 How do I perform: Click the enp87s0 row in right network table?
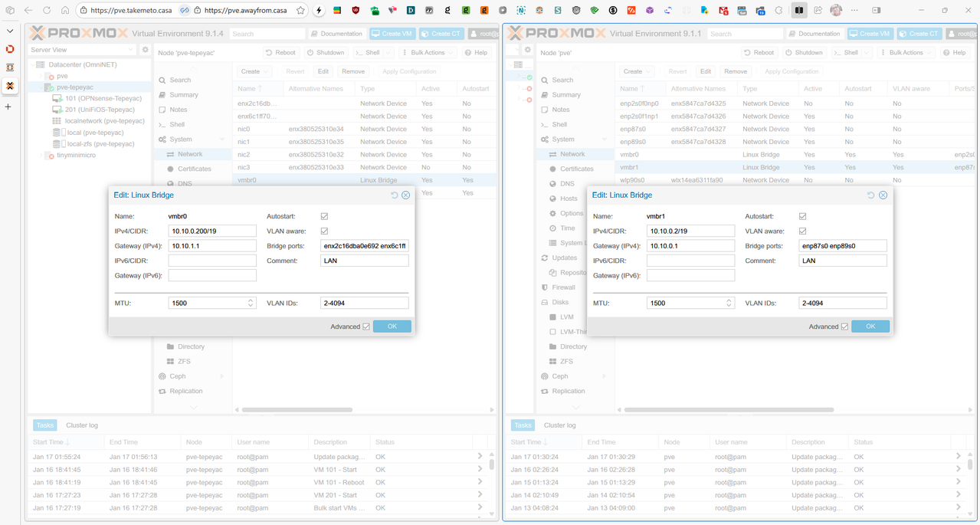[x=796, y=129]
